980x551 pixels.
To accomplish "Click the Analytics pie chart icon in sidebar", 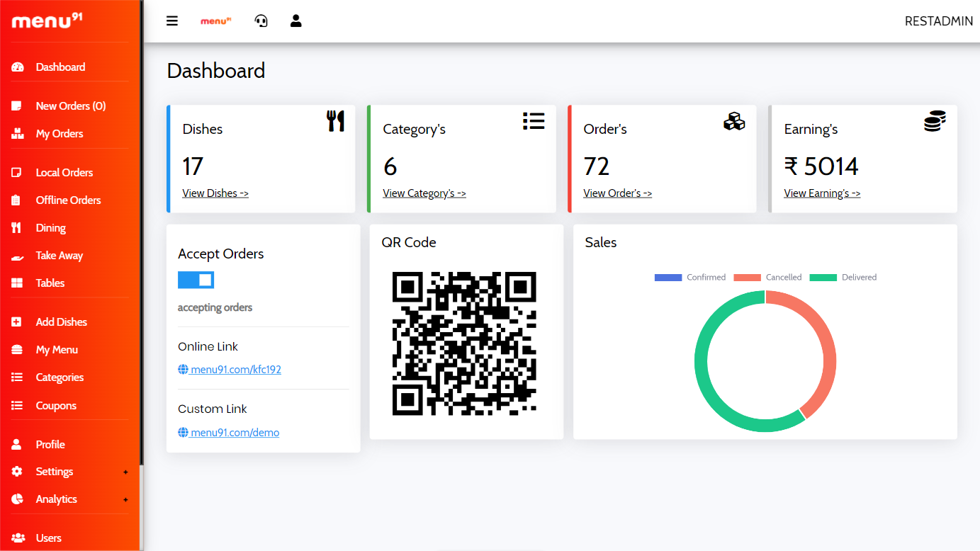I will tap(17, 499).
